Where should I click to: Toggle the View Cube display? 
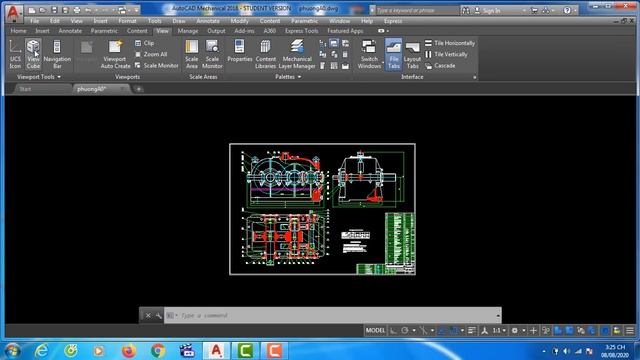(x=33, y=54)
